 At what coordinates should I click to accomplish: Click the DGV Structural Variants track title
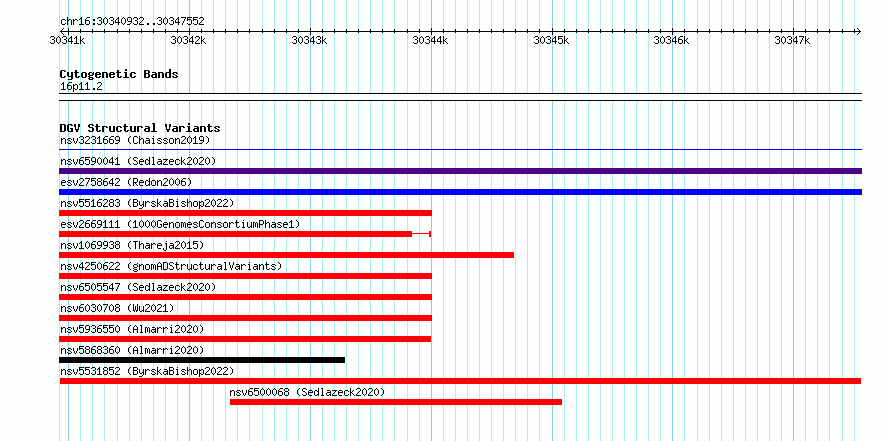(x=140, y=128)
